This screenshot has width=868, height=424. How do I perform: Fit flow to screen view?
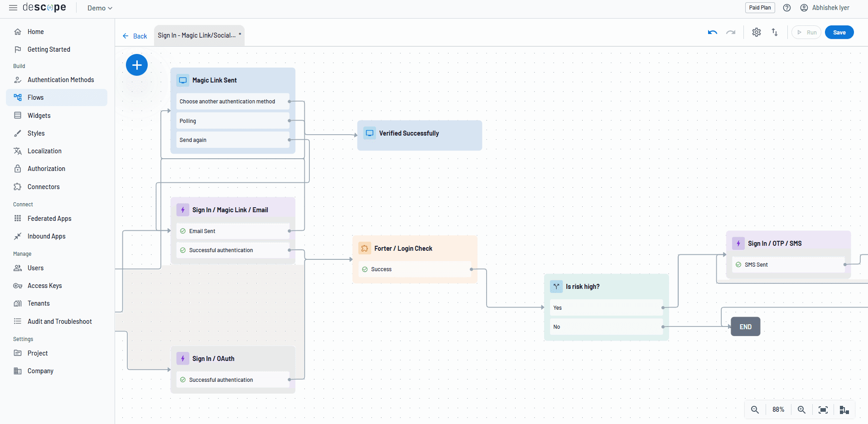point(823,409)
